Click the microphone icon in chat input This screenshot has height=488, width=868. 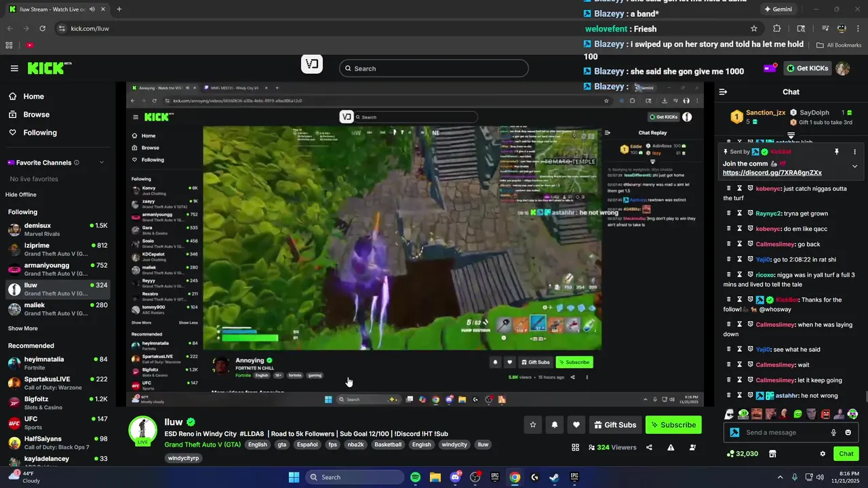point(833,432)
